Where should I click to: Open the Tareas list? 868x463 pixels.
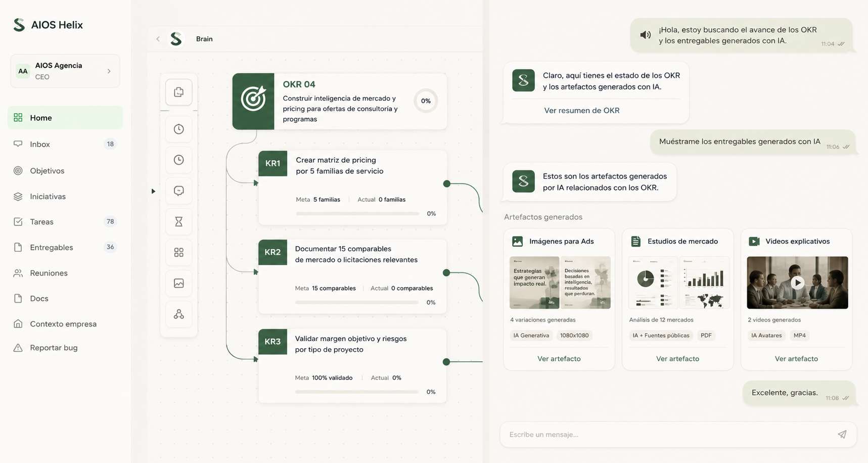(65, 221)
